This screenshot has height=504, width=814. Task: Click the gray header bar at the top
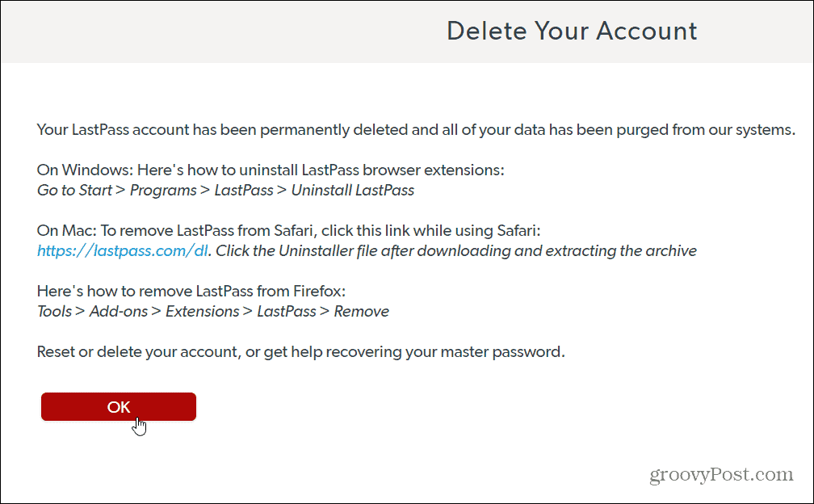point(407,31)
